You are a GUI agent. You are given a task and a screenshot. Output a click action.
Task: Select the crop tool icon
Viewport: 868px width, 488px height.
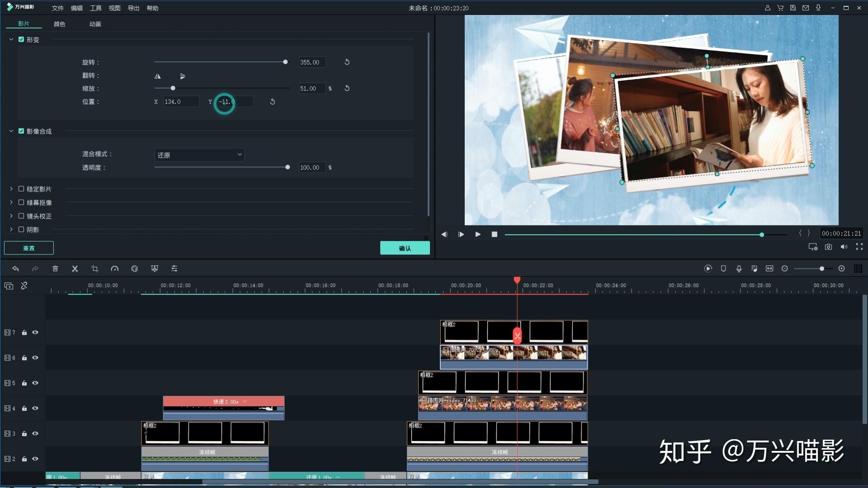click(95, 269)
